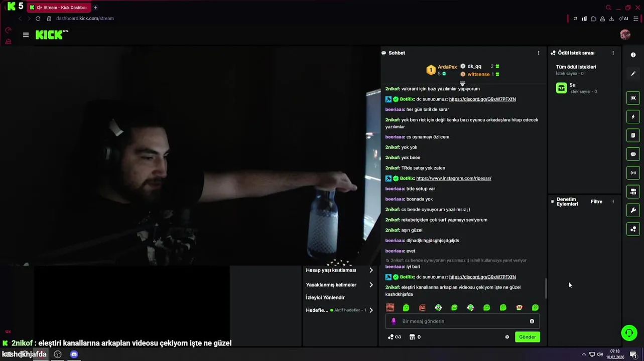Click the green headset support button
Screen dimensions: 644x361
coord(629,332)
